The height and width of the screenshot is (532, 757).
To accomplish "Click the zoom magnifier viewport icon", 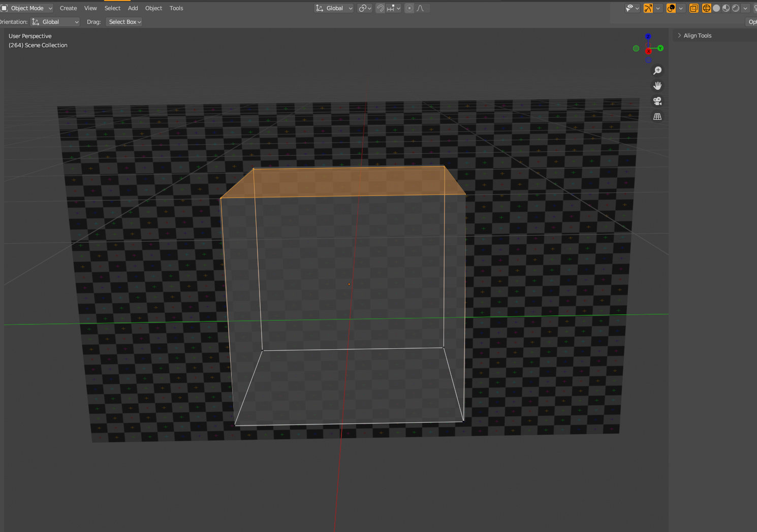I will (657, 71).
